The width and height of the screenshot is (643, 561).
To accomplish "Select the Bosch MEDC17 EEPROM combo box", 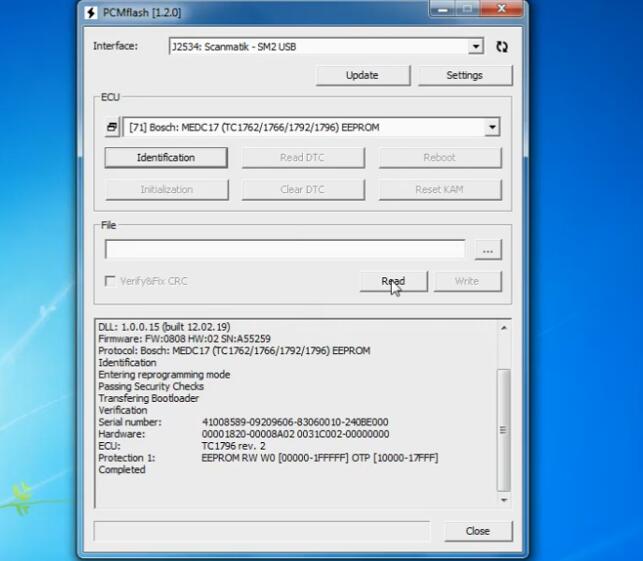I will (311, 127).
